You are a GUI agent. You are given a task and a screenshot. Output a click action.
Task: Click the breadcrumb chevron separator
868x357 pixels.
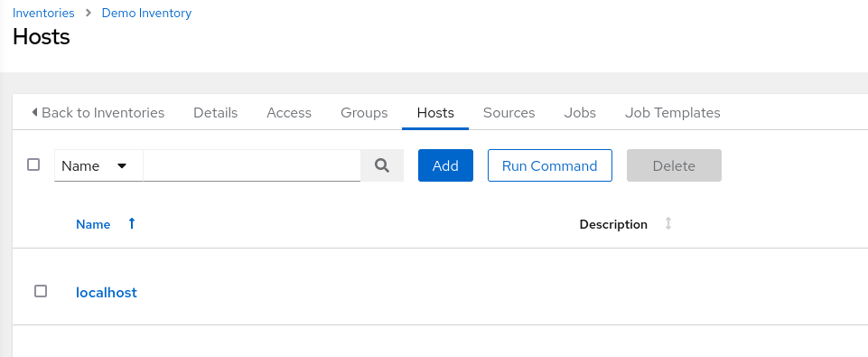pyautogui.click(x=89, y=13)
